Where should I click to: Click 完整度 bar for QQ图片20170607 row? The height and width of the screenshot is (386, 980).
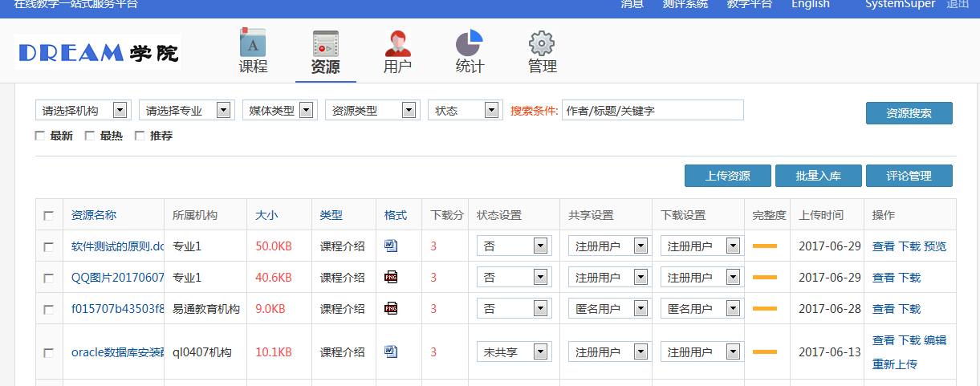tap(765, 278)
